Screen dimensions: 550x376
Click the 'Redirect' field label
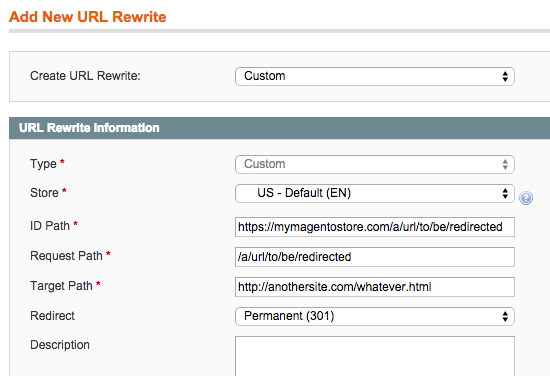tap(52, 316)
